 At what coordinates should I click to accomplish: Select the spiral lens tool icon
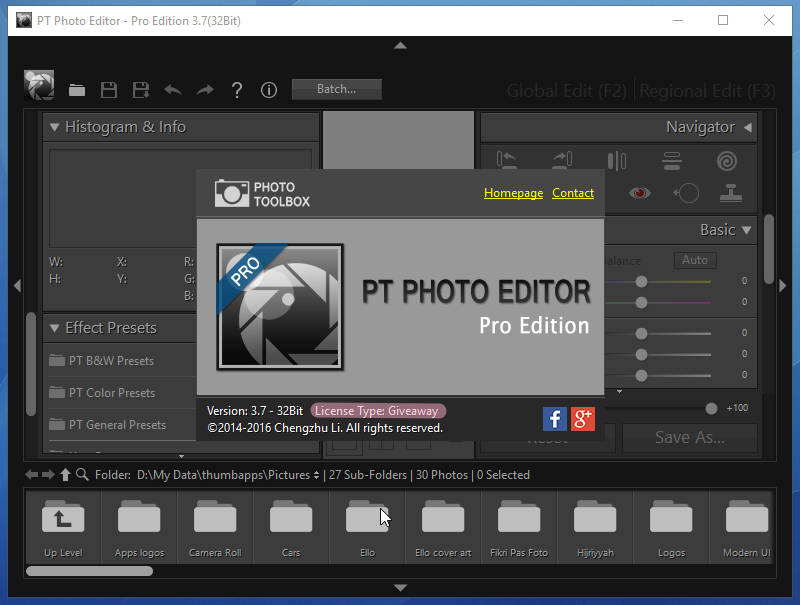727,161
